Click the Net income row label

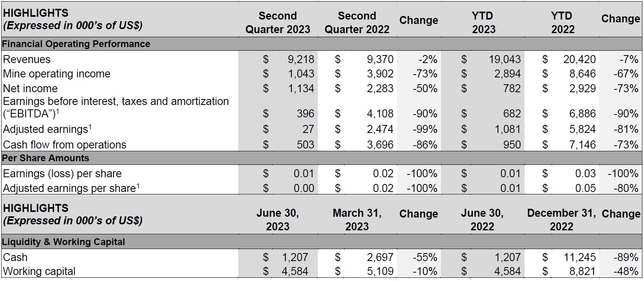[30, 88]
